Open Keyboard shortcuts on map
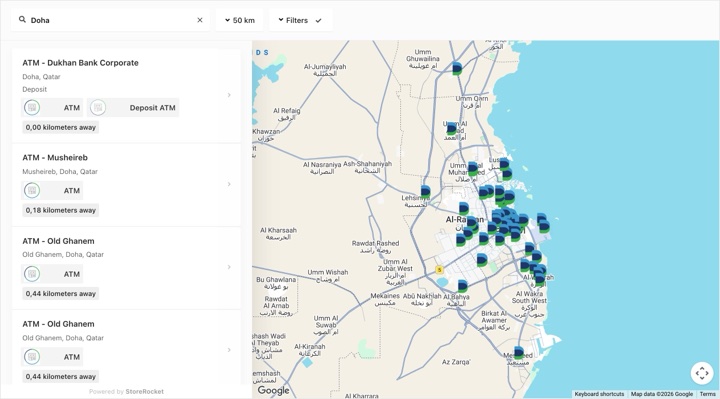 click(x=599, y=394)
